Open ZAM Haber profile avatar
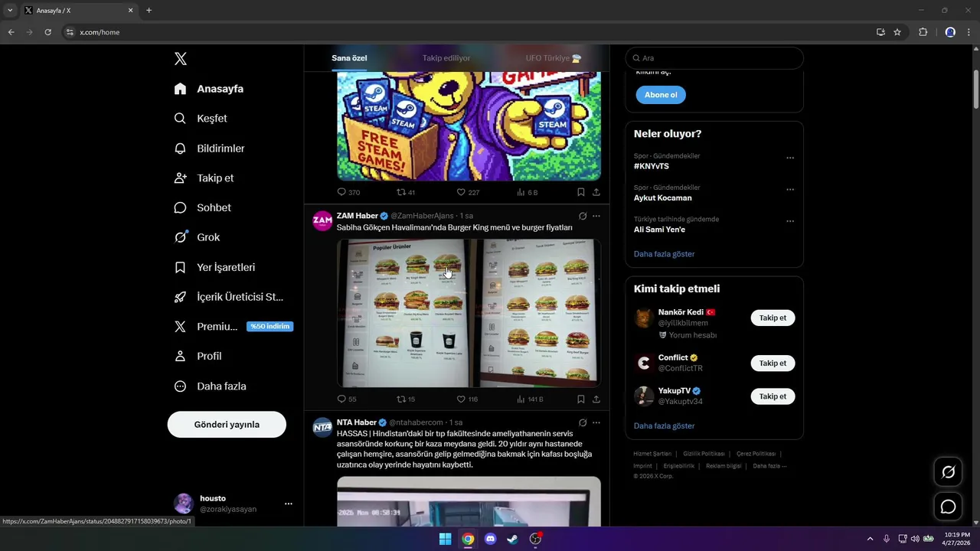 [322, 220]
